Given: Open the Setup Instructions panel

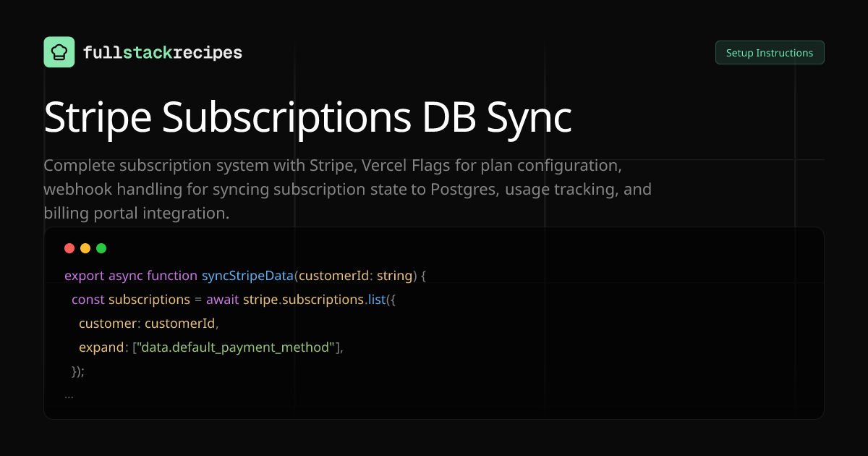Looking at the screenshot, I should (770, 52).
